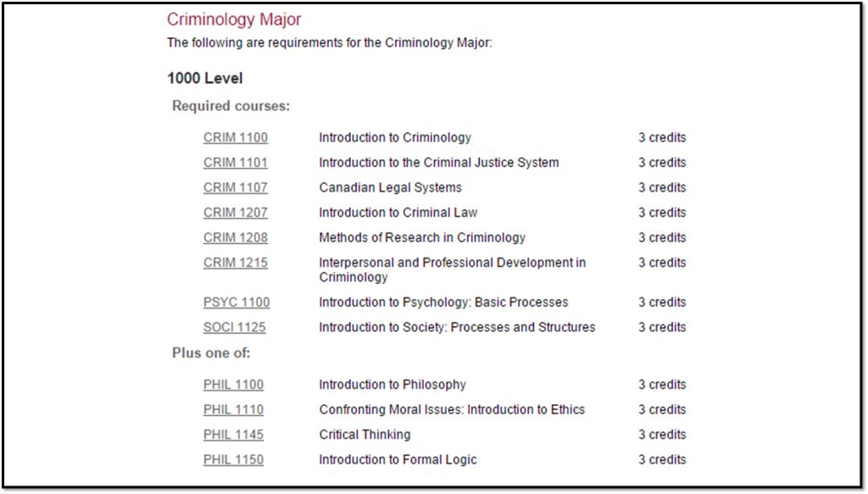
Task: Open the CRIM 1101 course link
Action: [235, 163]
